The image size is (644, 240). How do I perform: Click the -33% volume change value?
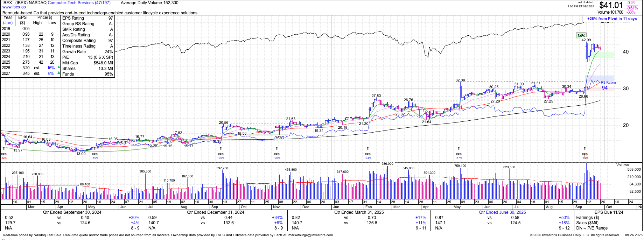(631, 12)
